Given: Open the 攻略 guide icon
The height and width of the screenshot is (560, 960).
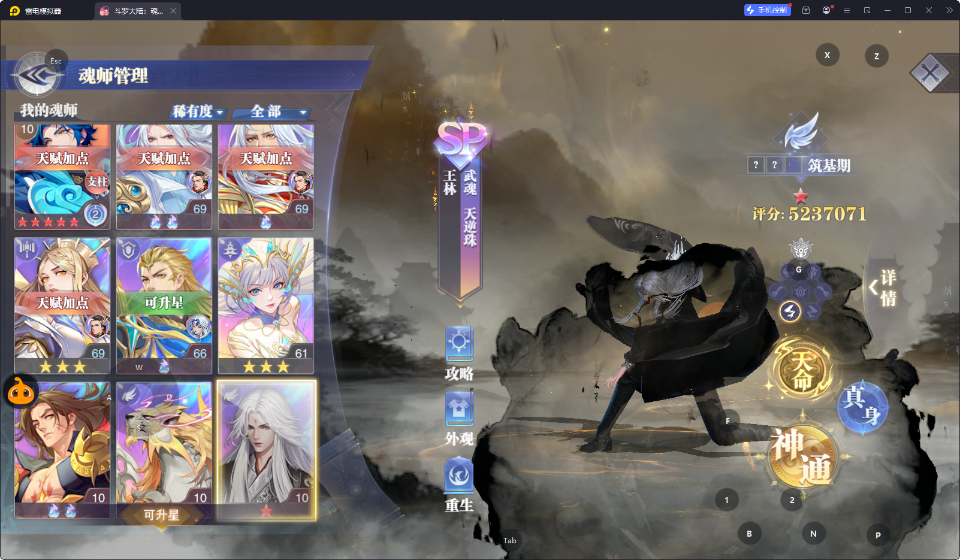Looking at the screenshot, I should pos(460,353).
